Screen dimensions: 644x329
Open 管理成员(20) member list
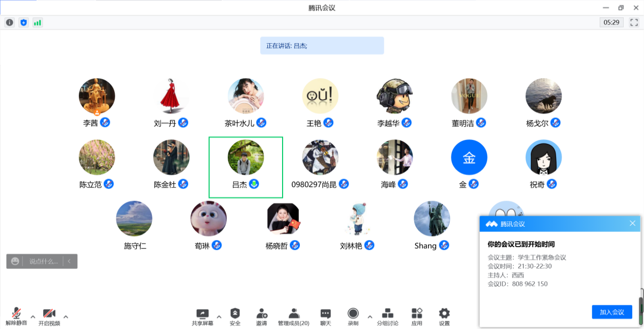tap(293, 316)
